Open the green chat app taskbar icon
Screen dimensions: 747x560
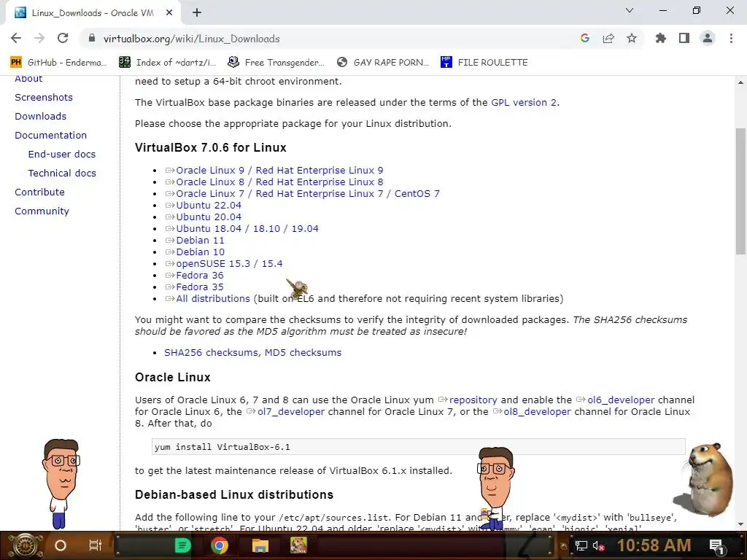coord(182,545)
